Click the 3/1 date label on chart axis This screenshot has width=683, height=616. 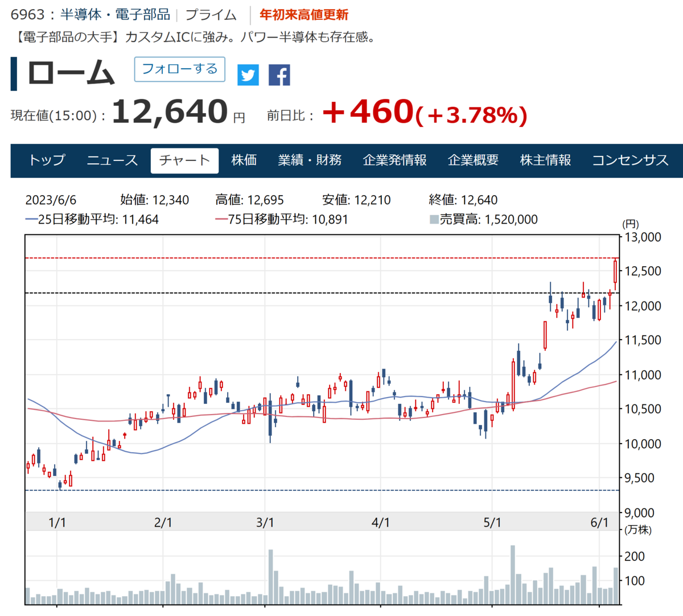coord(265,523)
